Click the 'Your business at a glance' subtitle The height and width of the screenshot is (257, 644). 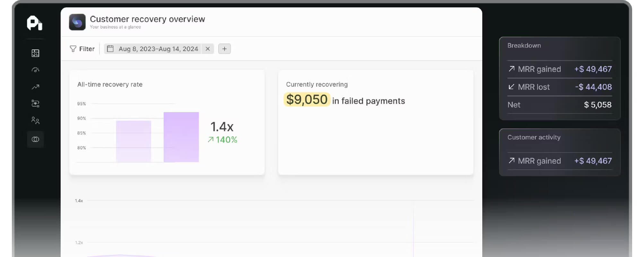(x=115, y=27)
